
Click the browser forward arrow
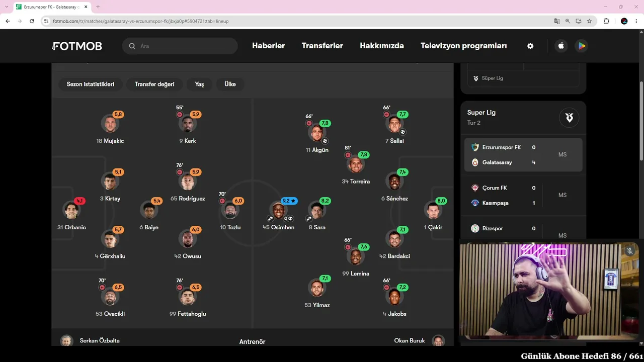(20, 21)
